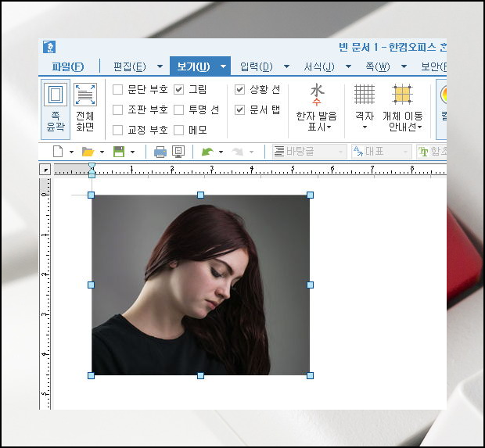Save the document with the green disk icon
The width and height of the screenshot is (485, 448).
pyautogui.click(x=119, y=152)
